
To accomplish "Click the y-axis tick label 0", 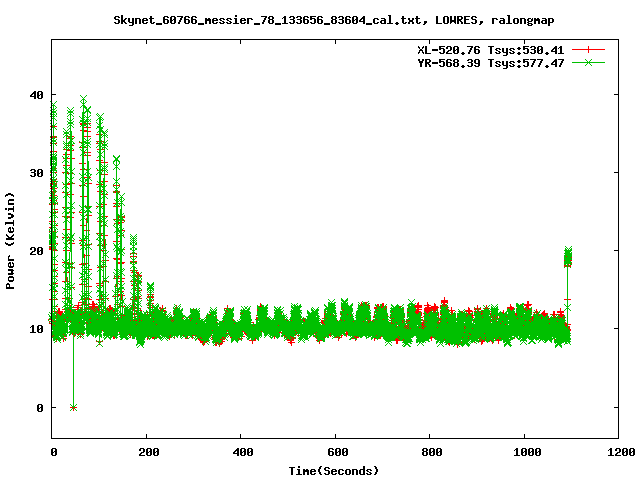I will (x=40, y=407).
